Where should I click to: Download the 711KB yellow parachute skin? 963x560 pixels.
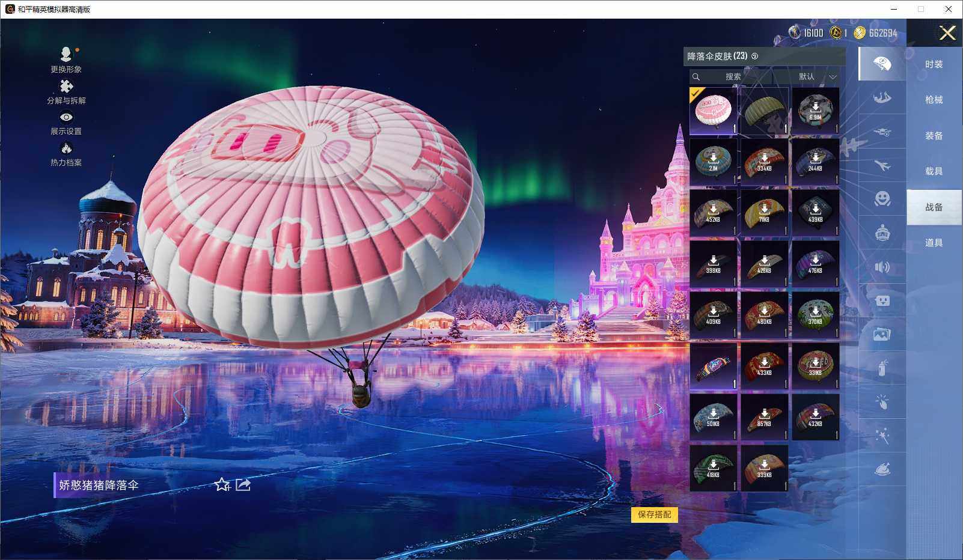pos(765,213)
